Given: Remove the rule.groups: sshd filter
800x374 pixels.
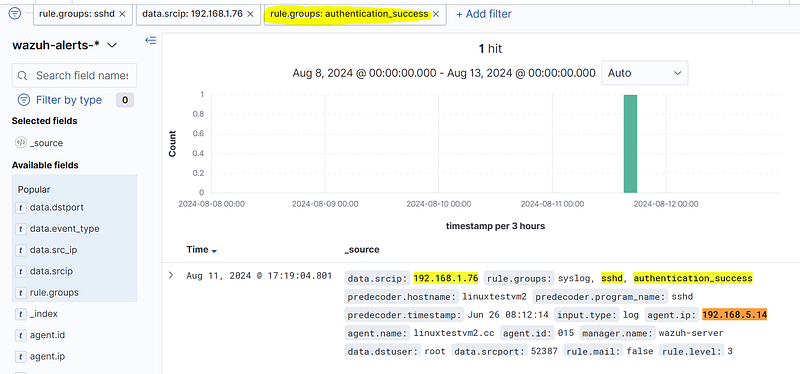Looking at the screenshot, I should point(122,14).
